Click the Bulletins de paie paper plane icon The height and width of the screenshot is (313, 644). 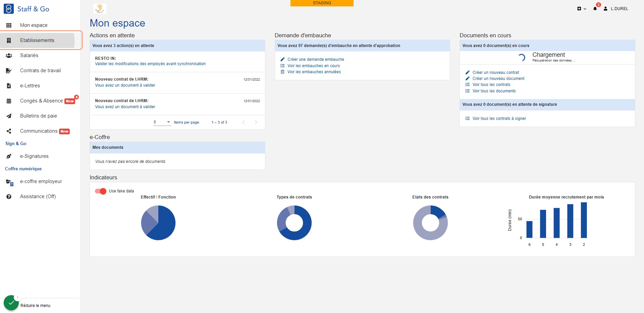click(x=9, y=116)
